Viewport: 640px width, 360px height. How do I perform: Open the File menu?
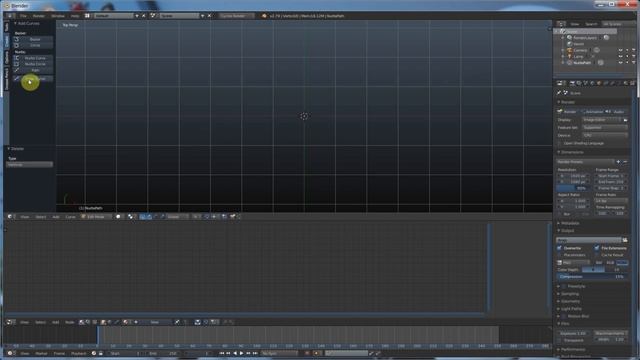click(23, 16)
